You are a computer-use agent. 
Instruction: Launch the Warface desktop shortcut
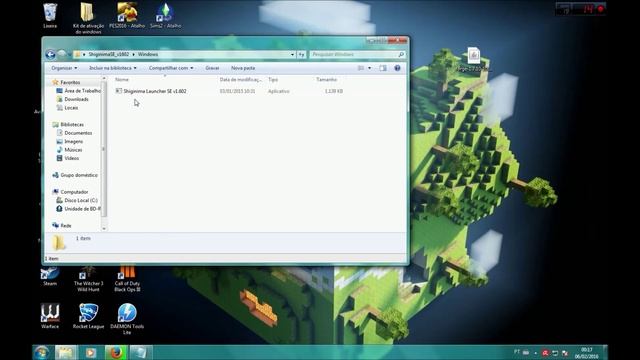[x=50, y=316]
